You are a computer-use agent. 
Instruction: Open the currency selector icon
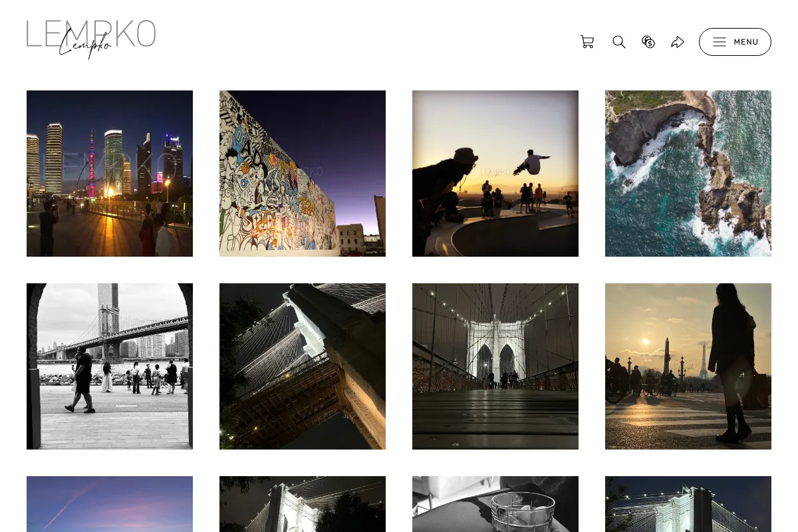[x=648, y=42]
